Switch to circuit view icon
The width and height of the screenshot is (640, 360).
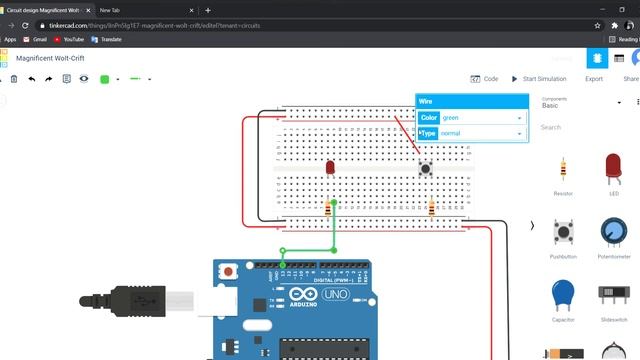597,58
